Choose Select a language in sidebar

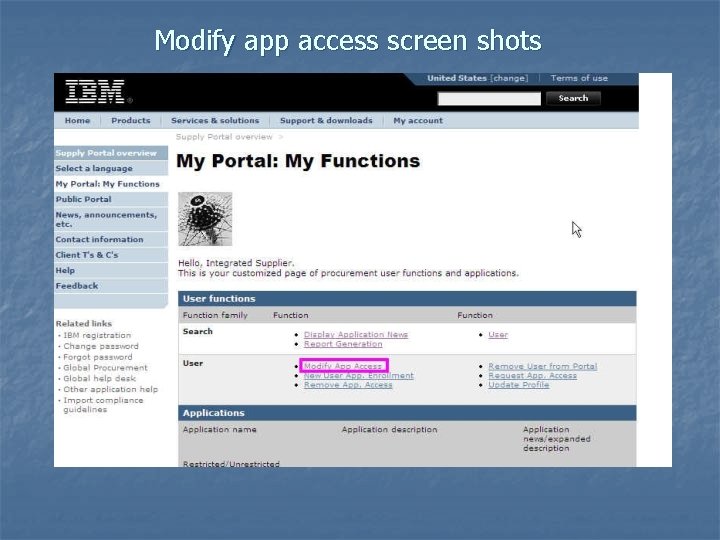click(111, 169)
